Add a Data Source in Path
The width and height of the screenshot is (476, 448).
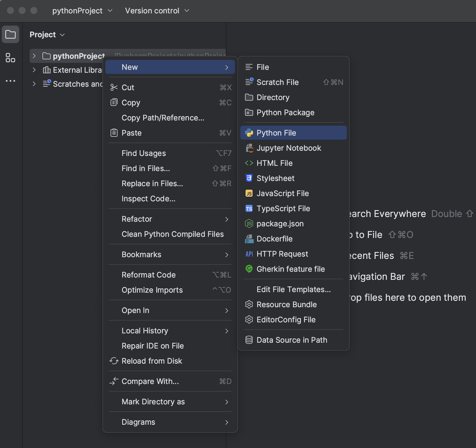pyautogui.click(x=292, y=340)
